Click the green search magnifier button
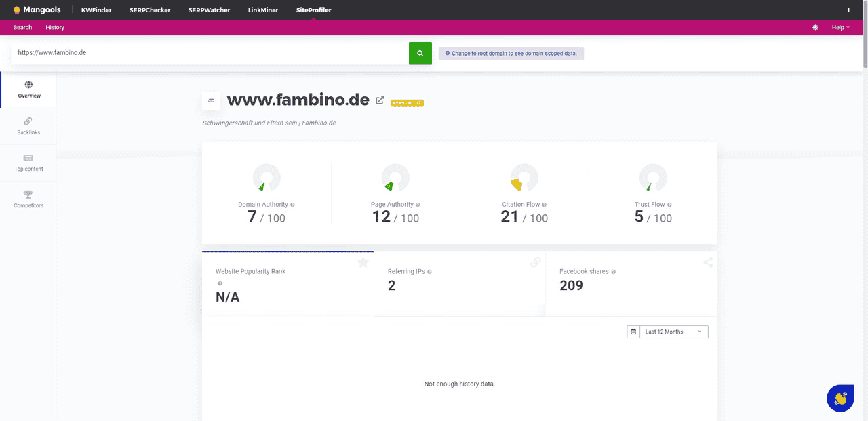The image size is (868, 421). pyautogui.click(x=420, y=53)
